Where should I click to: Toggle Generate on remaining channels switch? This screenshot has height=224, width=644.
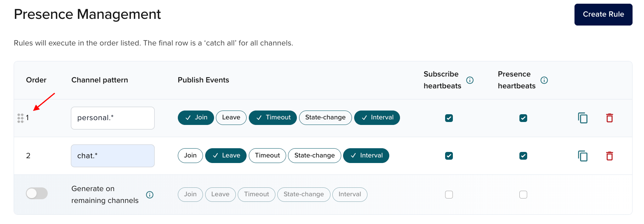pyautogui.click(x=37, y=193)
